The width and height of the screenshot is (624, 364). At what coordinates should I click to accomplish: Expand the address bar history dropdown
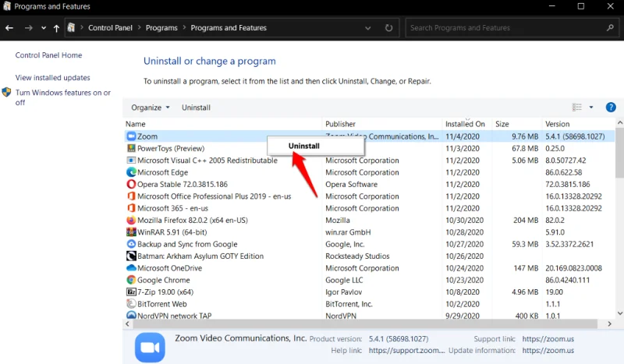(367, 28)
